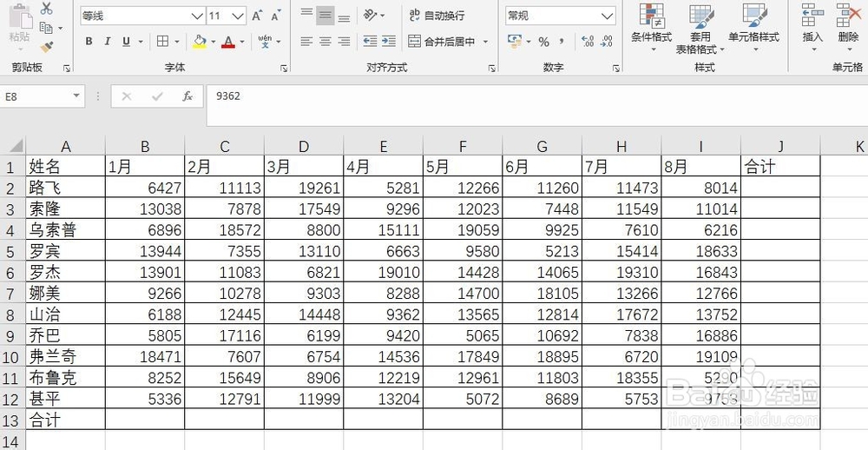Click 删除 delete cells button
Screen dimensions: 868x450
(x=848, y=28)
